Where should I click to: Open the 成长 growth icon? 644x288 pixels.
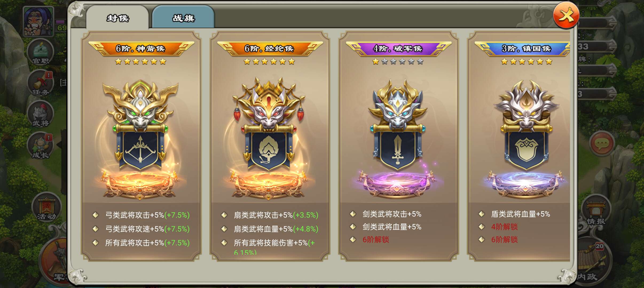tap(41, 146)
